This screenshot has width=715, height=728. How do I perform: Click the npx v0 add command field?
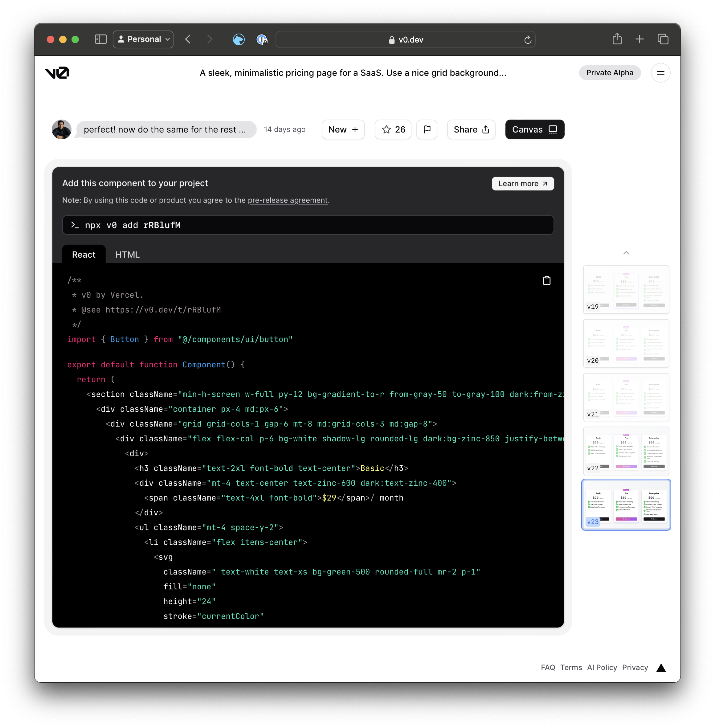pos(308,225)
